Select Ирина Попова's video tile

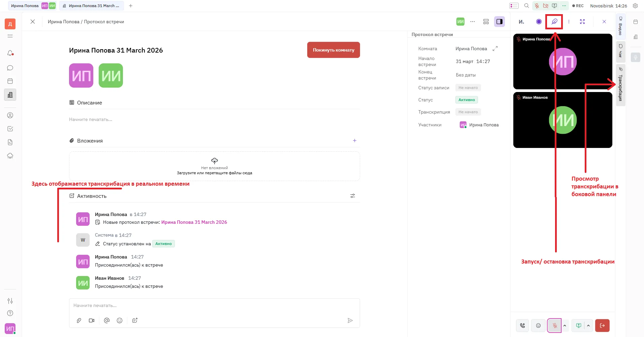point(562,61)
